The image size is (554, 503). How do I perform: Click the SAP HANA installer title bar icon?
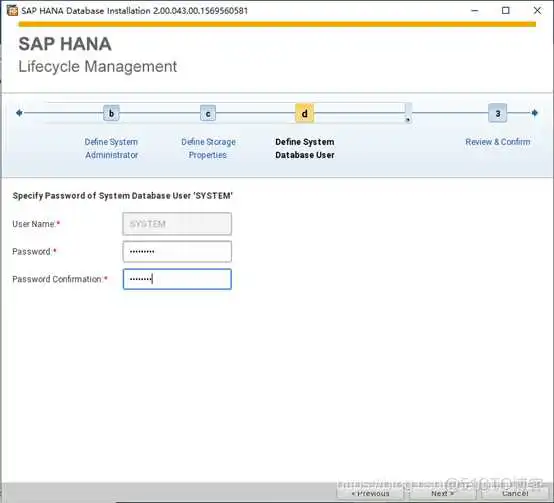12,11
